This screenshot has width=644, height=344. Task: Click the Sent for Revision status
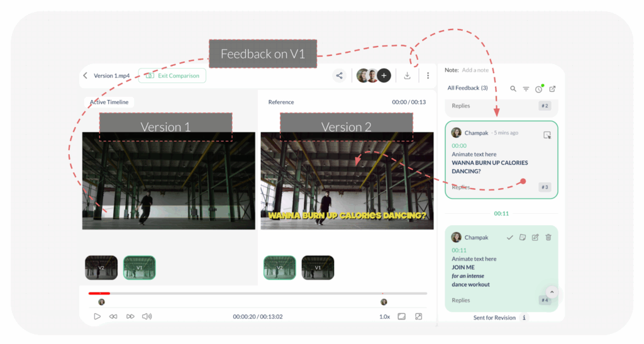pyautogui.click(x=494, y=318)
